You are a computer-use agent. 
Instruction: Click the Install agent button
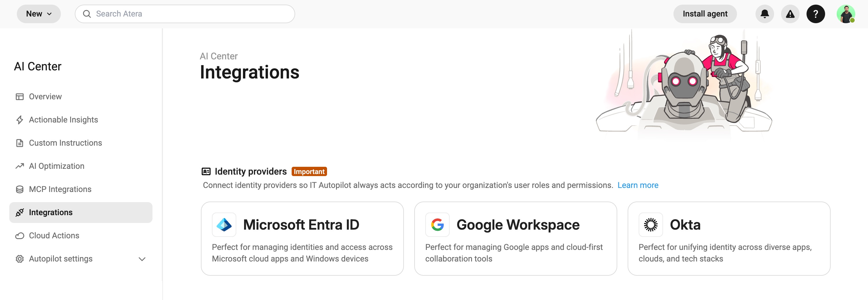click(705, 14)
